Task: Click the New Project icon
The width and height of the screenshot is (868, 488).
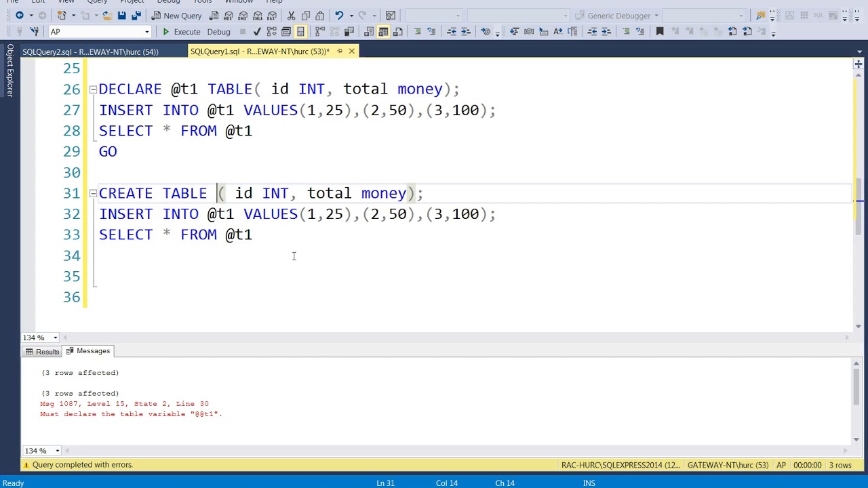Action: coord(62,16)
